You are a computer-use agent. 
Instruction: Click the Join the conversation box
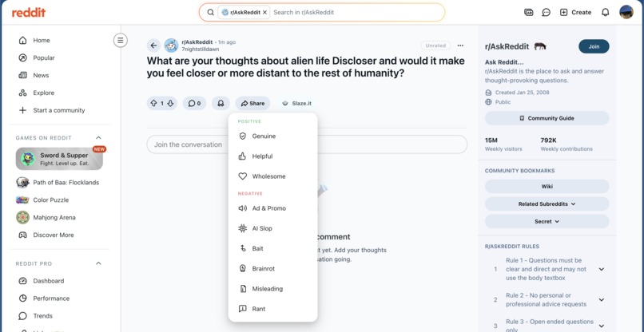[x=307, y=144]
